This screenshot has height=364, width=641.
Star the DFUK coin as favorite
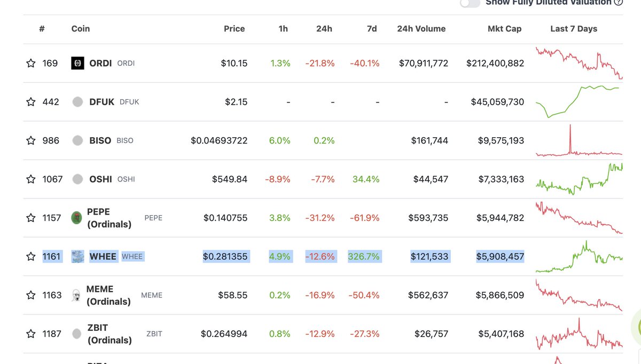click(31, 101)
